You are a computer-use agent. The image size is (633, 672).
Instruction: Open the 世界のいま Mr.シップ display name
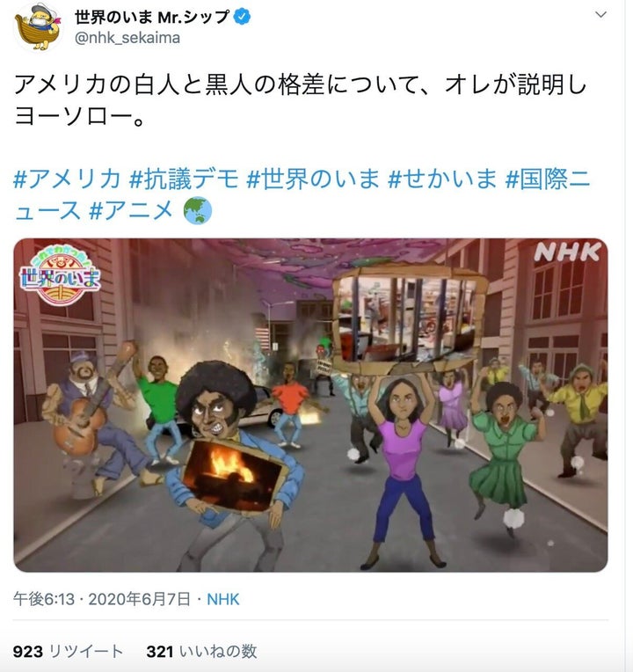(x=151, y=17)
